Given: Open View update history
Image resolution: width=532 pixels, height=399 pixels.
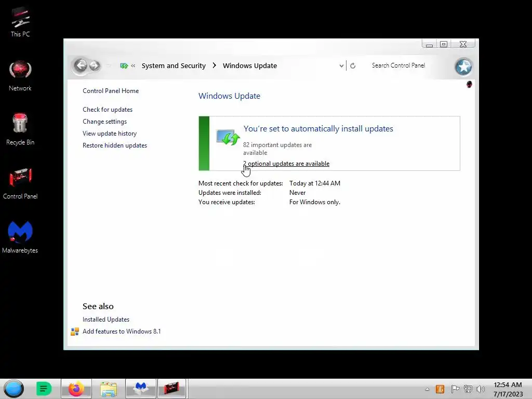Looking at the screenshot, I should pyautogui.click(x=110, y=134).
